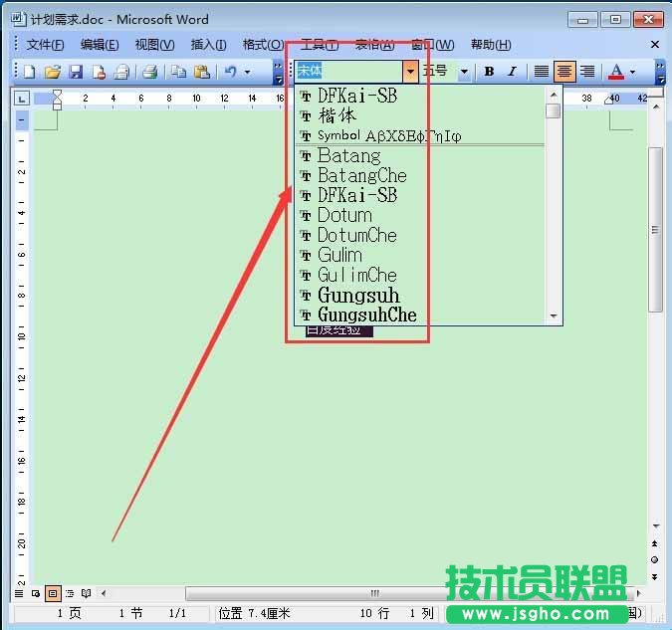Select the GulimChe font
672x630 pixels.
tap(420, 275)
